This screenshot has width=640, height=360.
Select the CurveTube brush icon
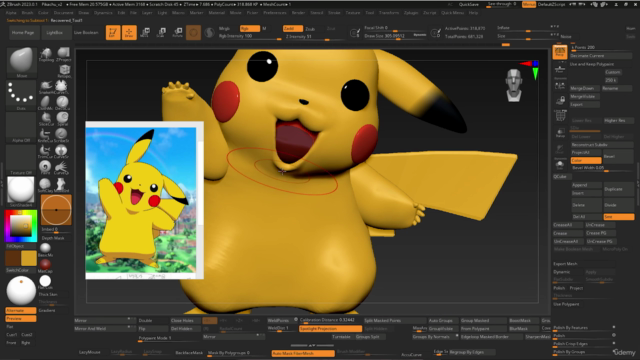[x=62, y=87]
